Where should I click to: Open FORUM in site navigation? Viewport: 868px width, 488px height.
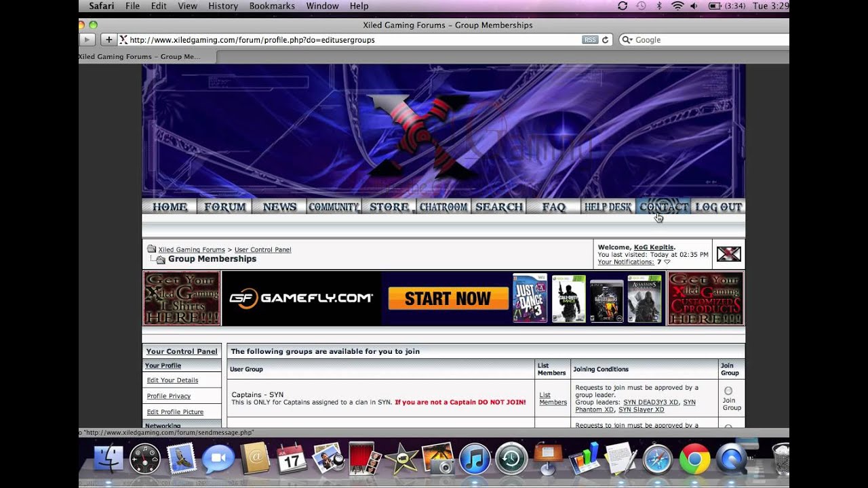(224, 207)
